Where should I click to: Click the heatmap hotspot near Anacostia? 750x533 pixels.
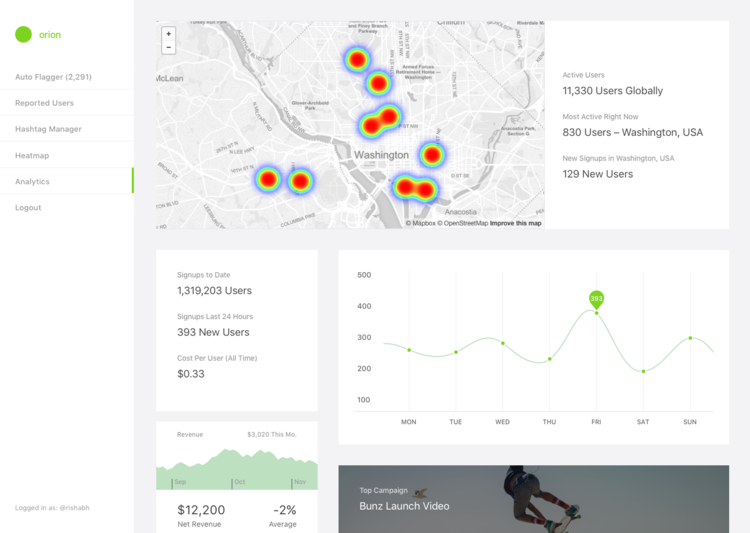pos(415,188)
